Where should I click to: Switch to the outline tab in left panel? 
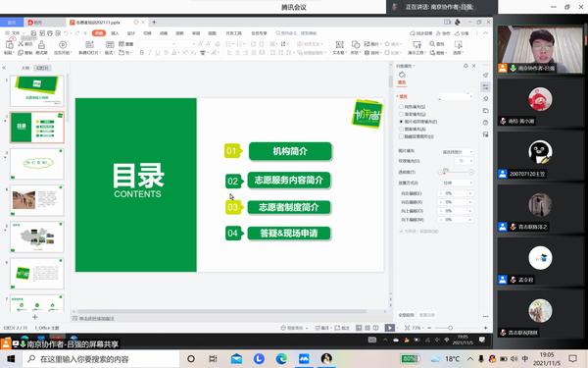point(25,68)
